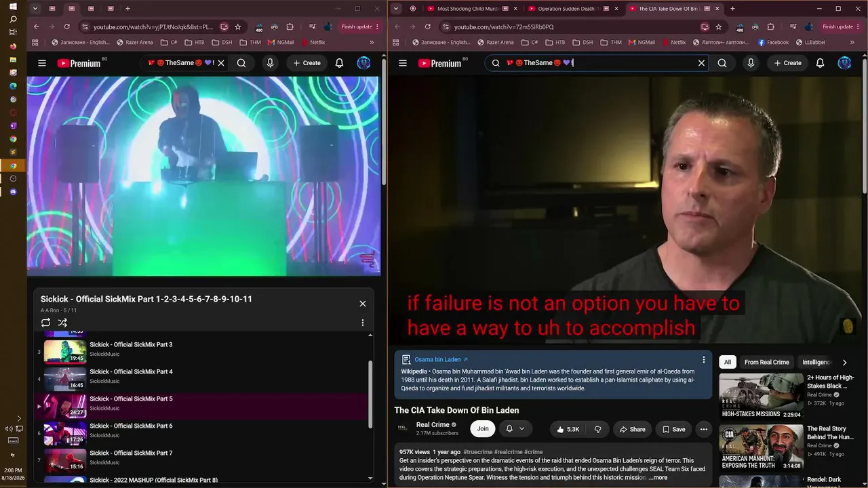The width and height of the screenshot is (868, 488).
Task: Open the NGMail bookmark in the left window
Action: point(281,42)
